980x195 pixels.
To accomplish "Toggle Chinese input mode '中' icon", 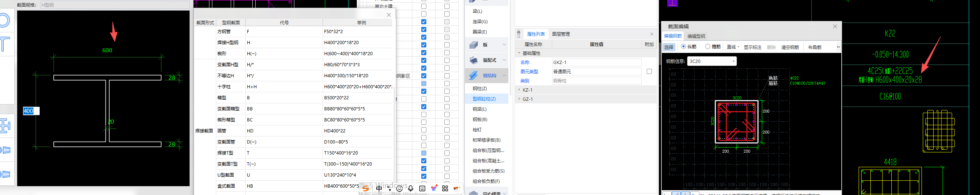I will pos(379,188).
